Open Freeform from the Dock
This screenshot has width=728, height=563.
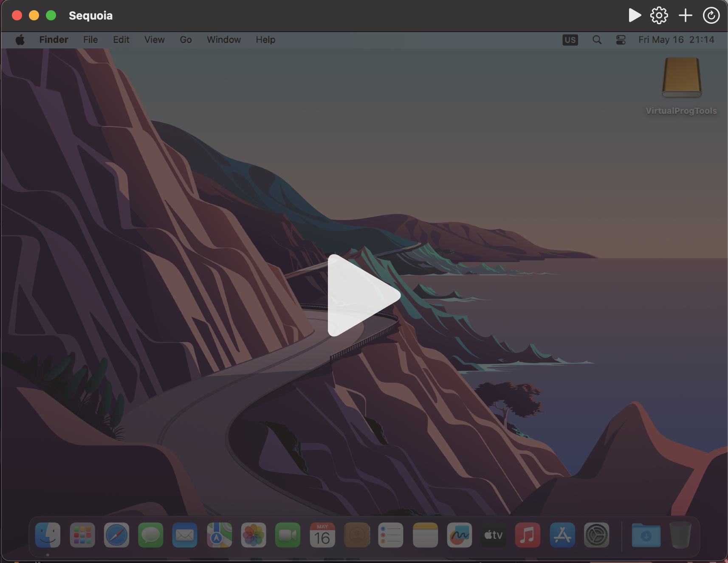click(459, 535)
